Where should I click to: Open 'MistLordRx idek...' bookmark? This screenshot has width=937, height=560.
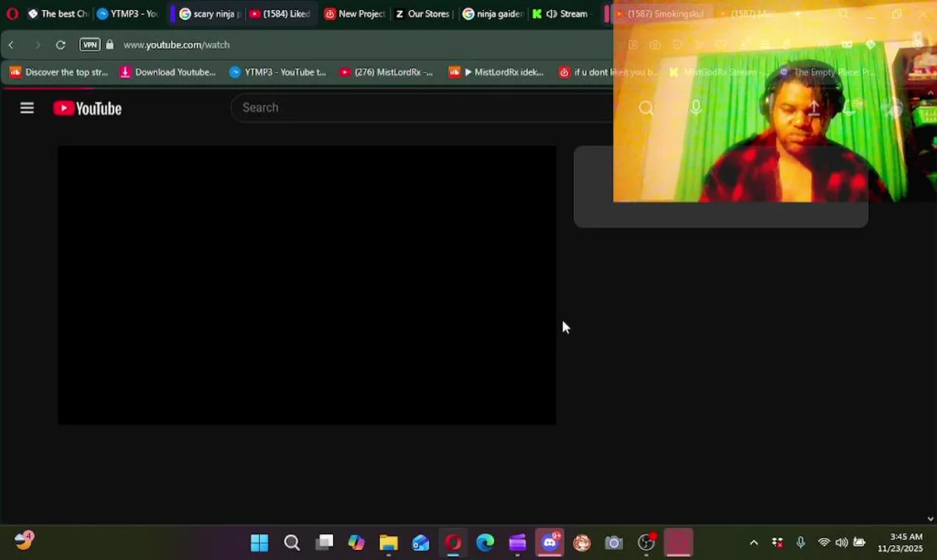[x=497, y=72]
